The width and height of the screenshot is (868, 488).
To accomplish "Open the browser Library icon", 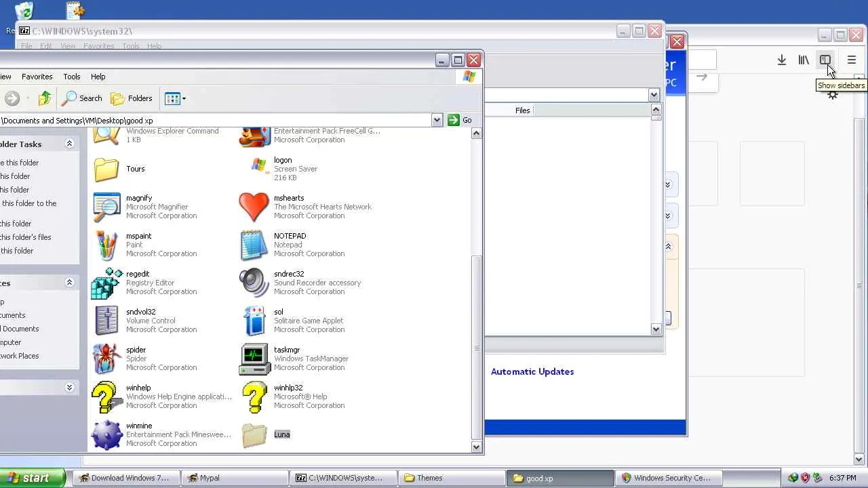I will tap(804, 60).
